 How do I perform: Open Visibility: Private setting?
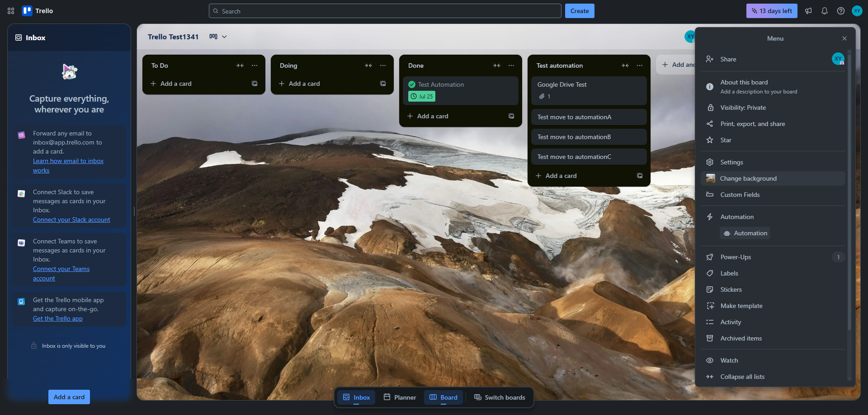point(773,107)
